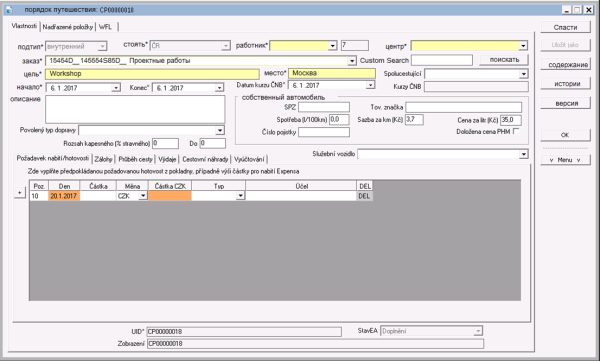Open the Vyúčtování tab
This screenshot has height=361, width=600.
point(249,159)
